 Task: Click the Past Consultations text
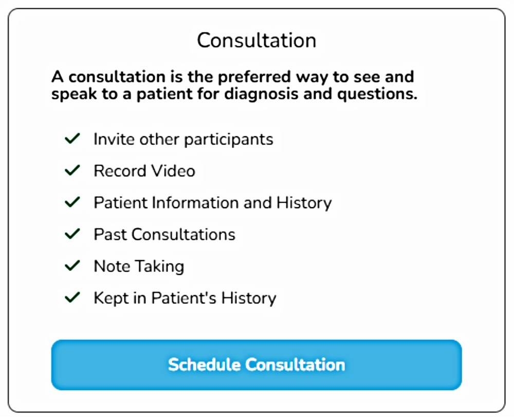click(x=164, y=235)
